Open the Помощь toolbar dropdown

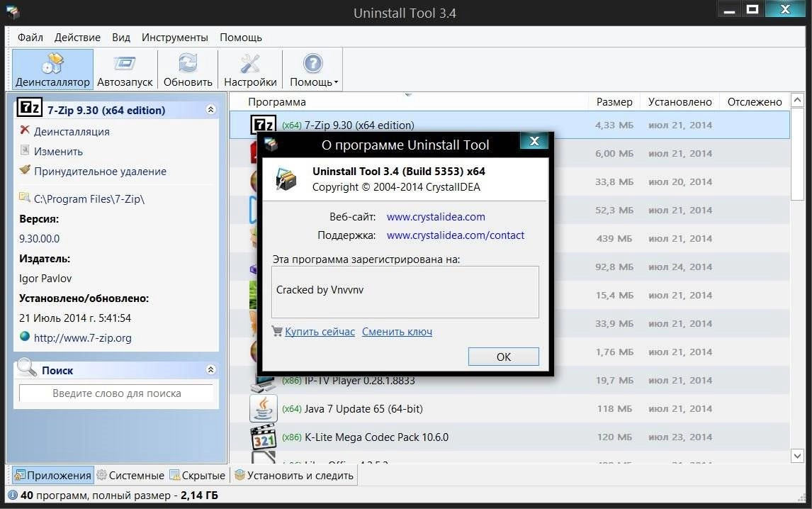tap(312, 70)
